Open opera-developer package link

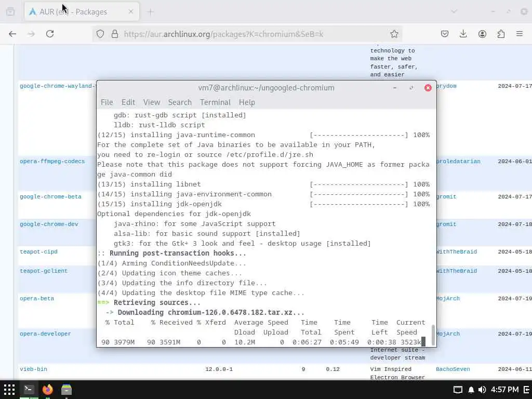[x=46, y=334]
